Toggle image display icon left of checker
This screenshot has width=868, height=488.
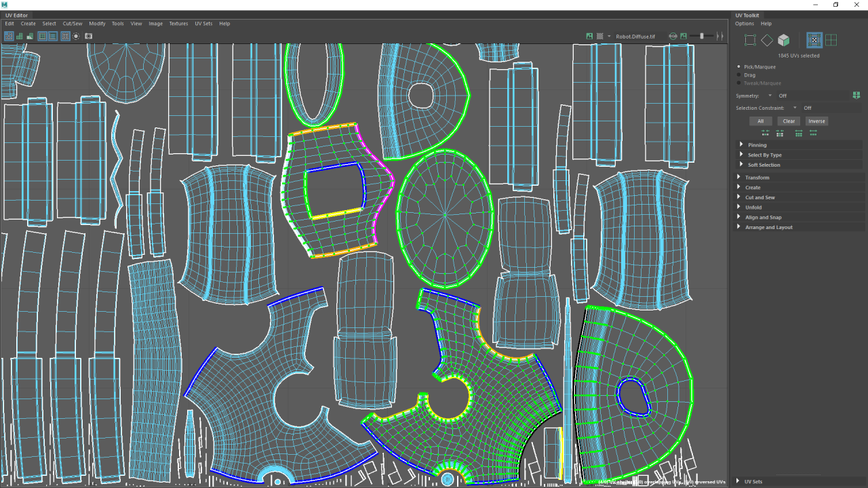click(x=589, y=36)
